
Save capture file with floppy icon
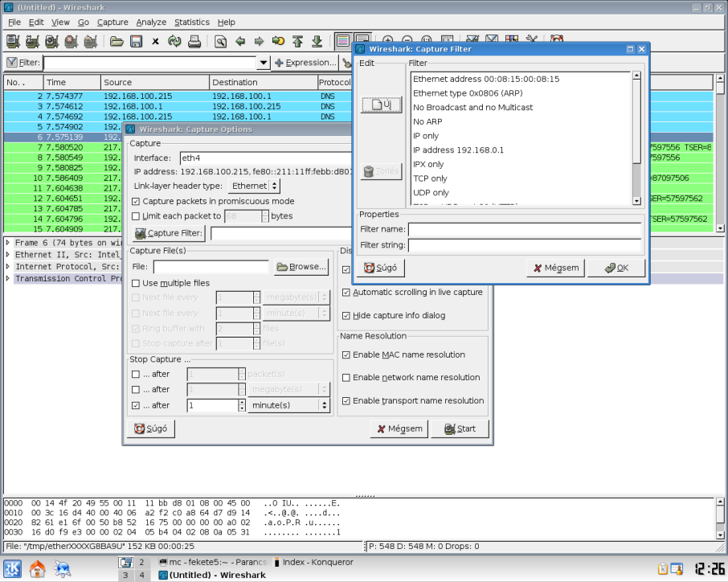[x=136, y=41]
